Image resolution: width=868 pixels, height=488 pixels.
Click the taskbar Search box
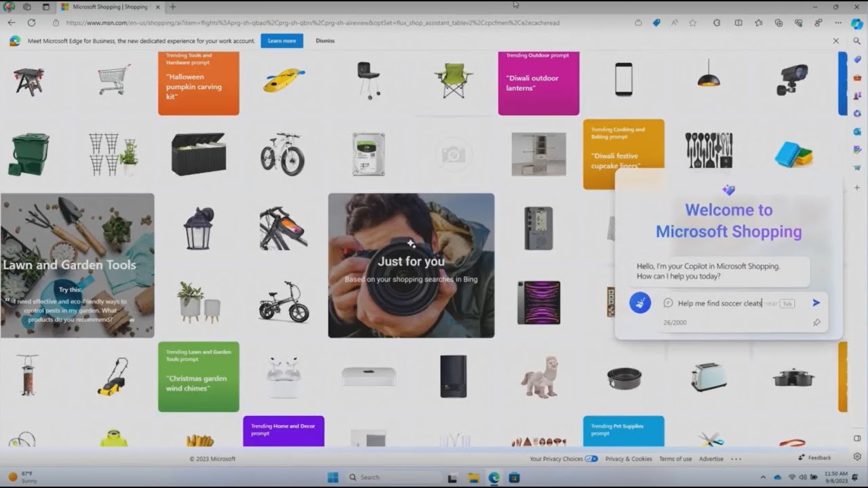click(395, 477)
